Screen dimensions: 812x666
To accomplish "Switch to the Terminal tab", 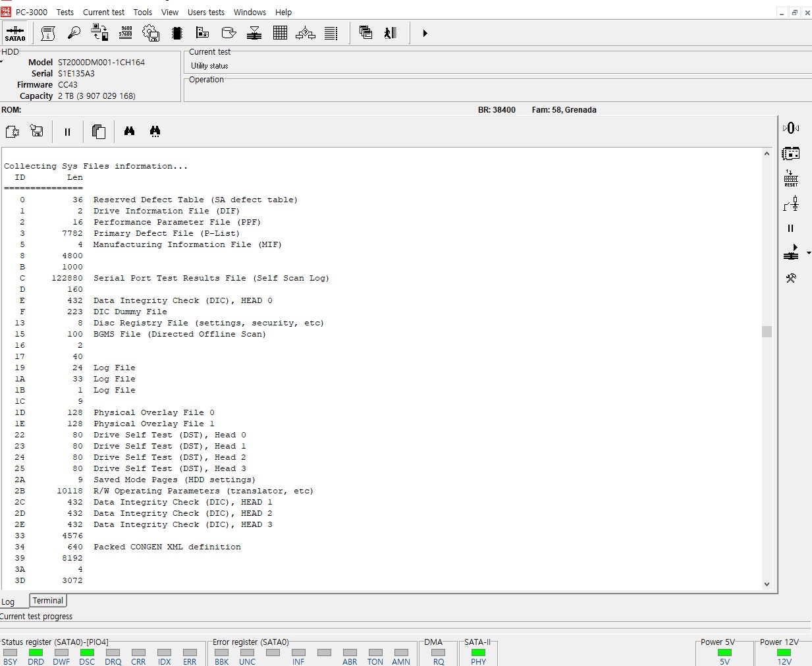I will pos(48,601).
